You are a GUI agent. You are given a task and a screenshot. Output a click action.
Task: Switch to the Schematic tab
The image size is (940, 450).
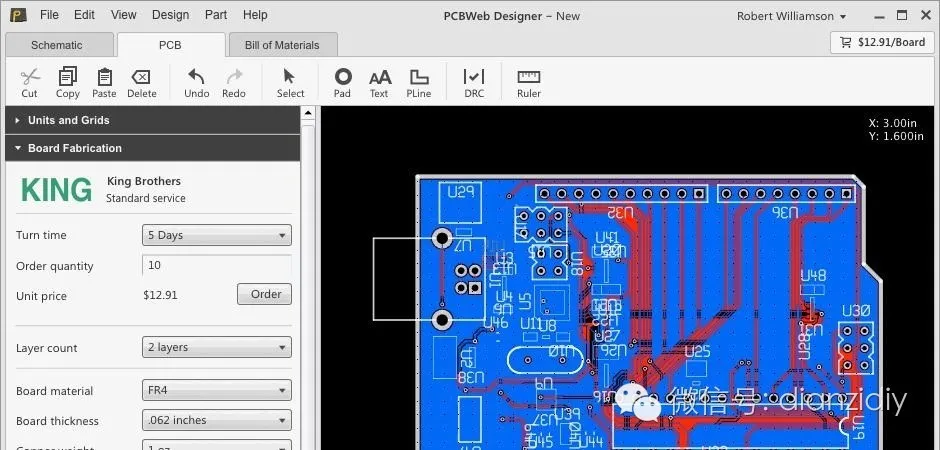57,45
